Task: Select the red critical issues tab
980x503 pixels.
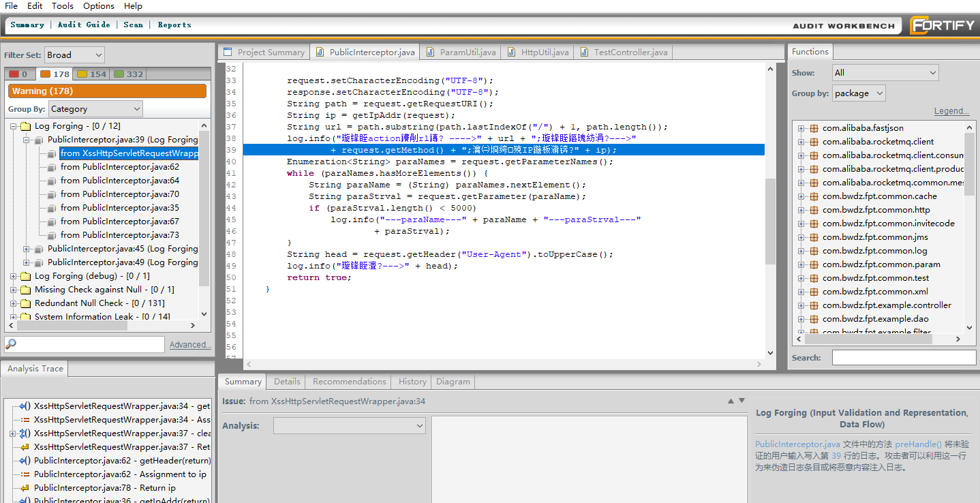Action: tap(18, 74)
